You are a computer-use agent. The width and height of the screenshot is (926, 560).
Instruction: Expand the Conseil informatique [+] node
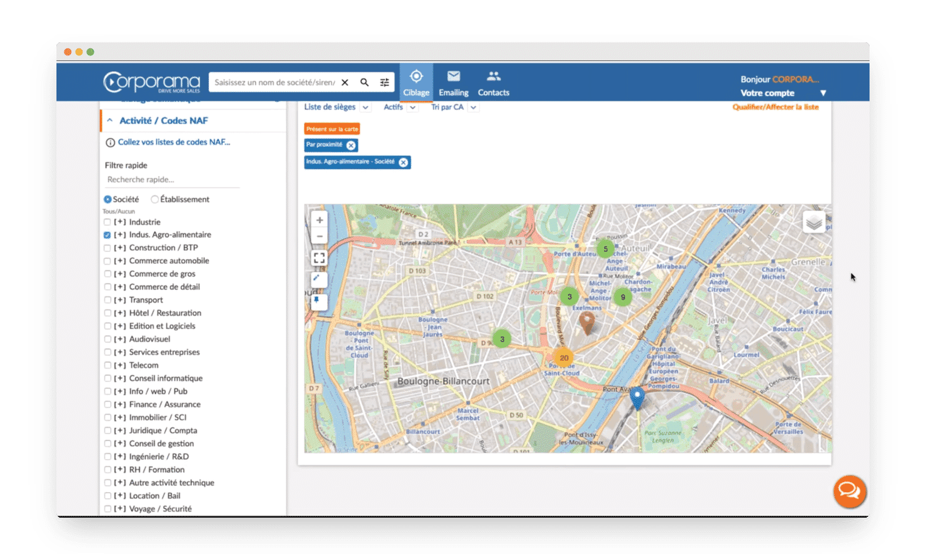point(120,378)
